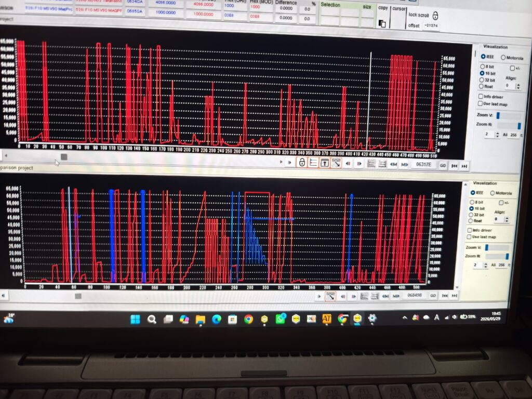532x399 pixels.
Task: Click Zoom V slider in top panel
Action: [508, 116]
